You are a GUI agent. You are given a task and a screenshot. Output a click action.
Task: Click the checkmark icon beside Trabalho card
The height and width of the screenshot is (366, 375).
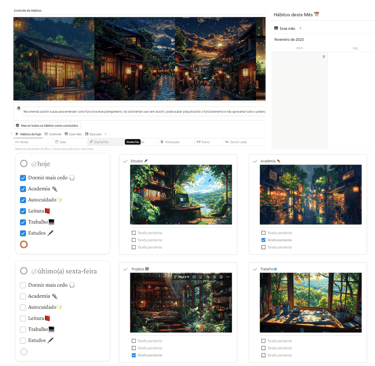point(255,269)
